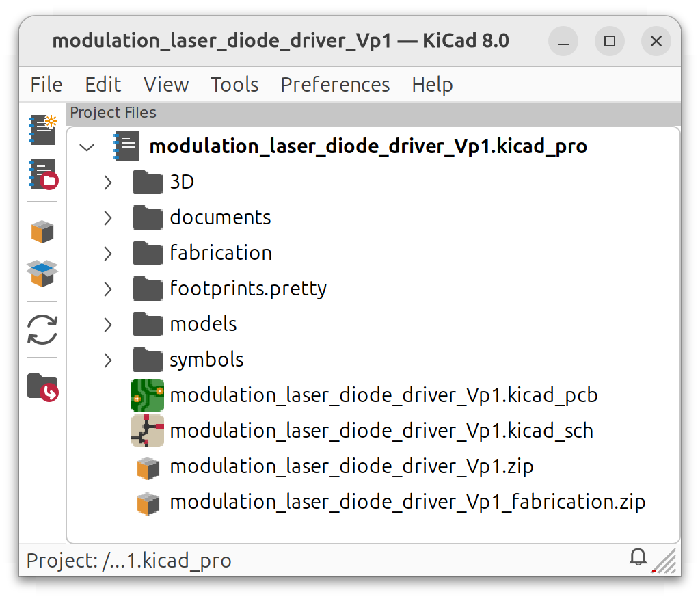
Task: Click the kicad_pro project file icon
Action: point(126,146)
